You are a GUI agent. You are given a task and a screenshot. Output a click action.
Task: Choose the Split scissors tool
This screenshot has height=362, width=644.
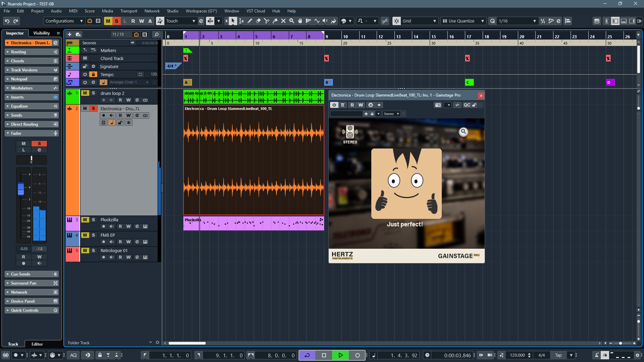(266, 21)
